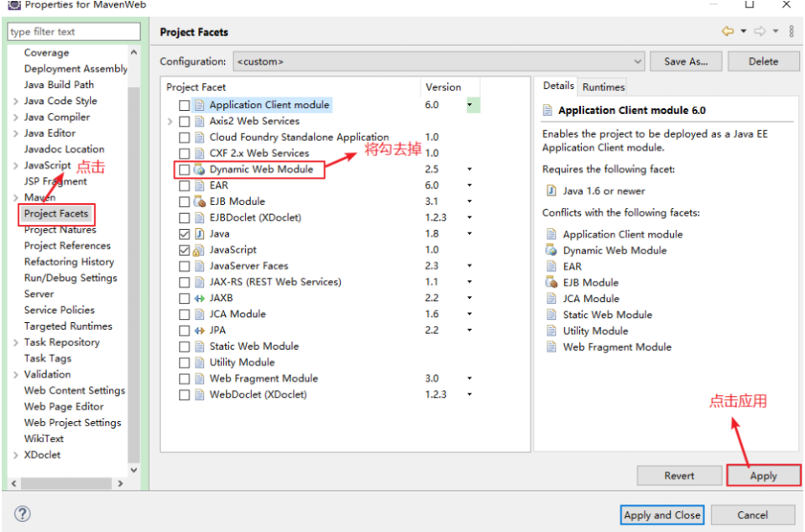Click the Utility Module facet file icon

199,362
